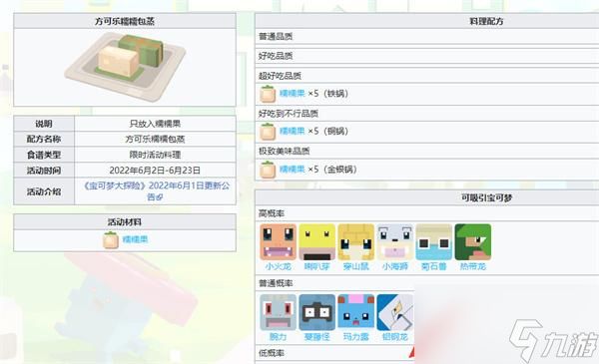Image resolution: width=599 pixels, height=364 pixels.
Task: Follow the 玛力露 name link
Action: coord(356,337)
